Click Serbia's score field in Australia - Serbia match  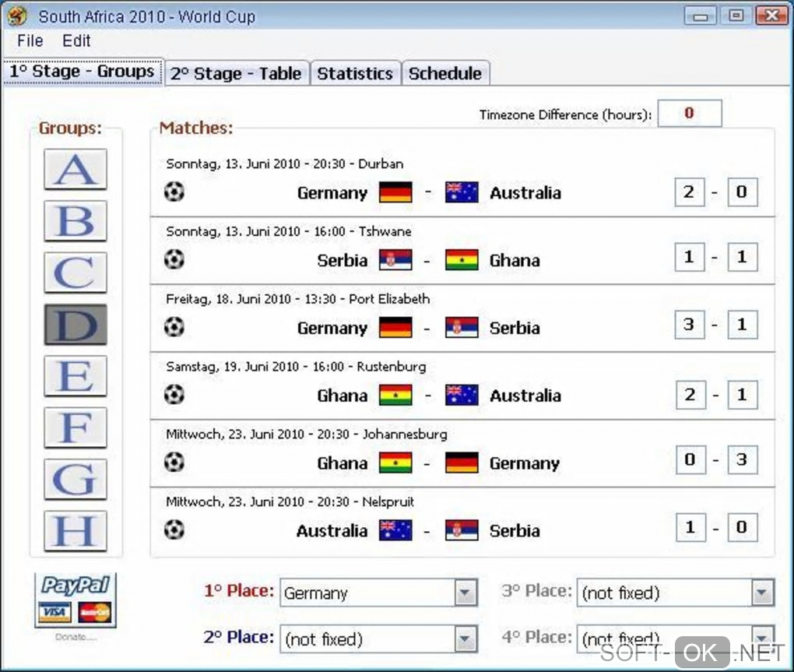pyautogui.click(x=743, y=528)
